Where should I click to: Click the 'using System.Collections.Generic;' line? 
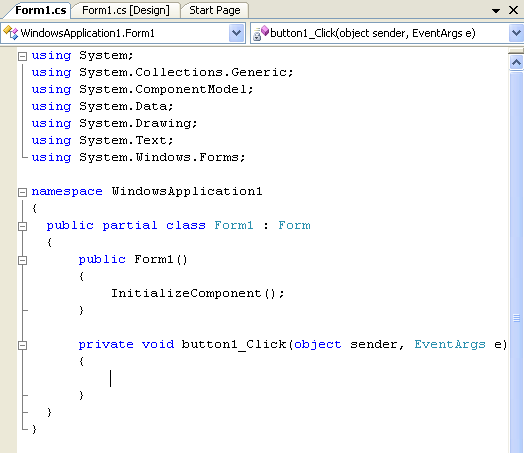162,72
